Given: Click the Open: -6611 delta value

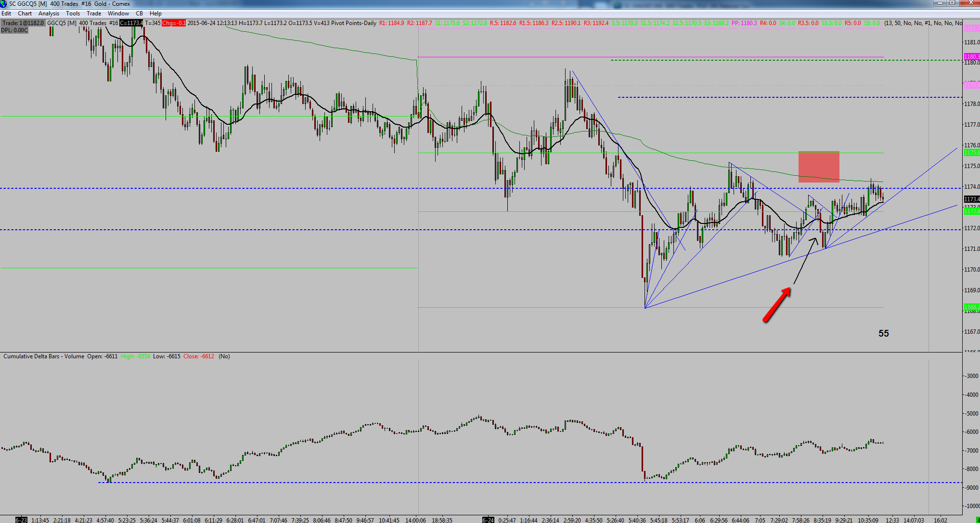Looking at the screenshot, I should point(102,356).
